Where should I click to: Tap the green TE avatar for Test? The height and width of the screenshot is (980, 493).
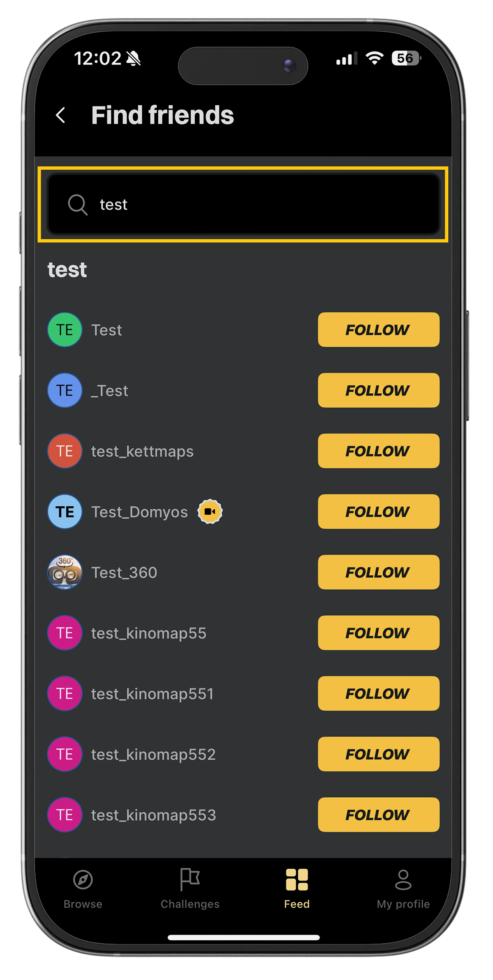tap(65, 329)
